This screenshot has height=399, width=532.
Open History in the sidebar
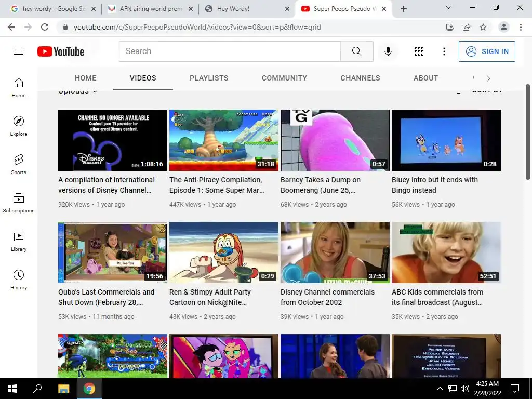[x=19, y=280]
